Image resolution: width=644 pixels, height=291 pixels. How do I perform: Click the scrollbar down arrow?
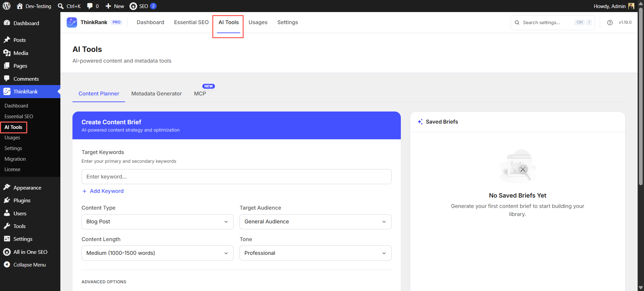pyautogui.click(x=641, y=288)
